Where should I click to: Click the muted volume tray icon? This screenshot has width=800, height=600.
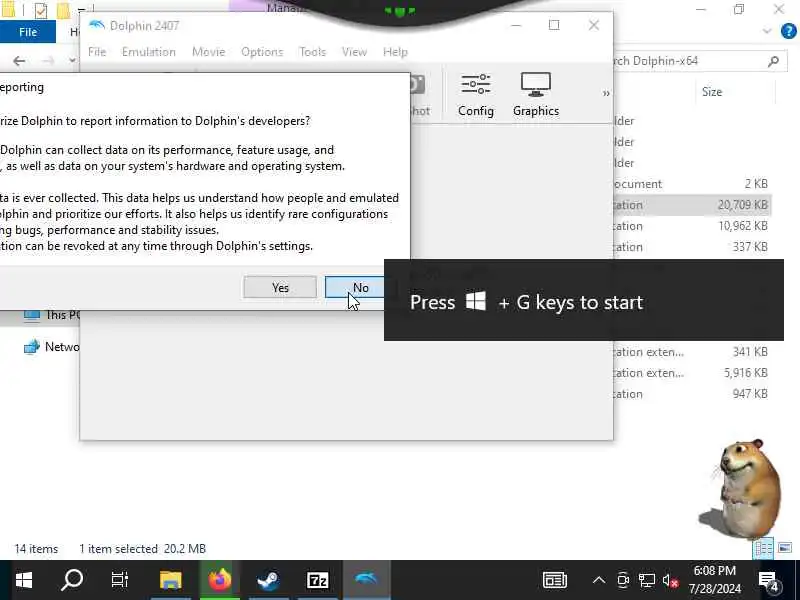(x=670, y=580)
